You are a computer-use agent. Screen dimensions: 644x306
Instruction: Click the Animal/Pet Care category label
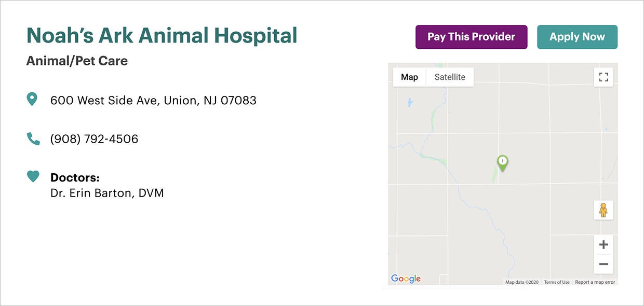[77, 61]
